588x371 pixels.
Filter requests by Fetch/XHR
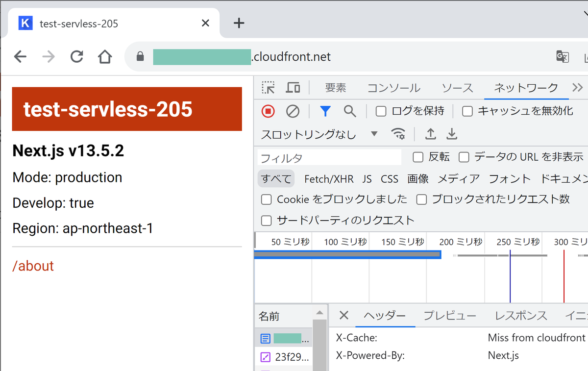(329, 179)
